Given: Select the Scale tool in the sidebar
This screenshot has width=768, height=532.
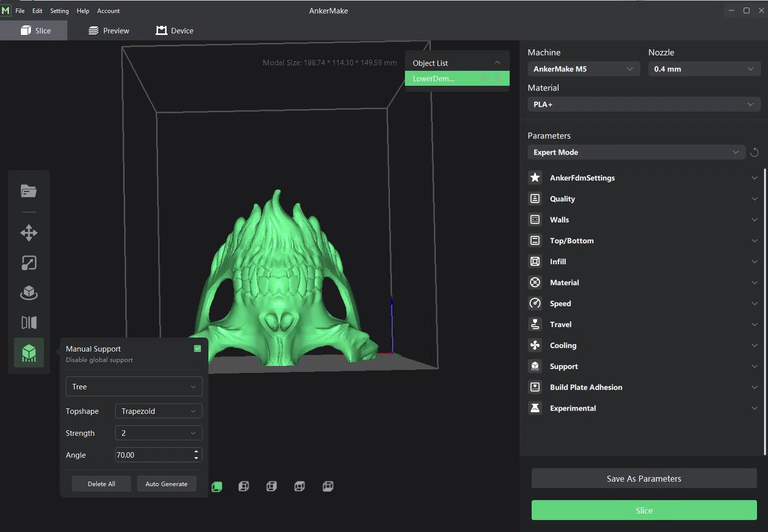Looking at the screenshot, I should (x=29, y=263).
